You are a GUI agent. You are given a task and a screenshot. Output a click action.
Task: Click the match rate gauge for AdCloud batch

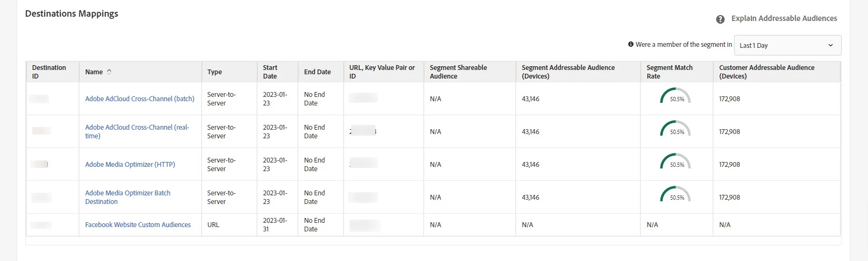click(x=675, y=97)
